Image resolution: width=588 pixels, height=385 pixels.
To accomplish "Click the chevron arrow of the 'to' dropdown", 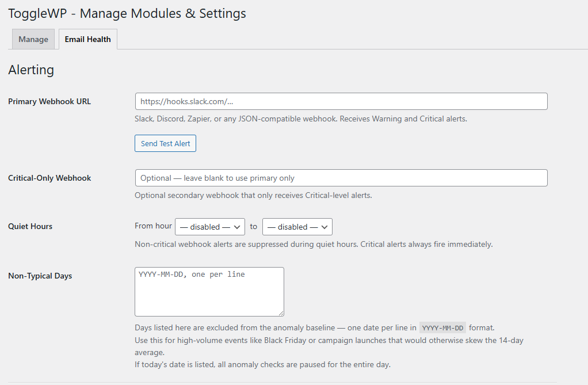I will pos(324,227).
